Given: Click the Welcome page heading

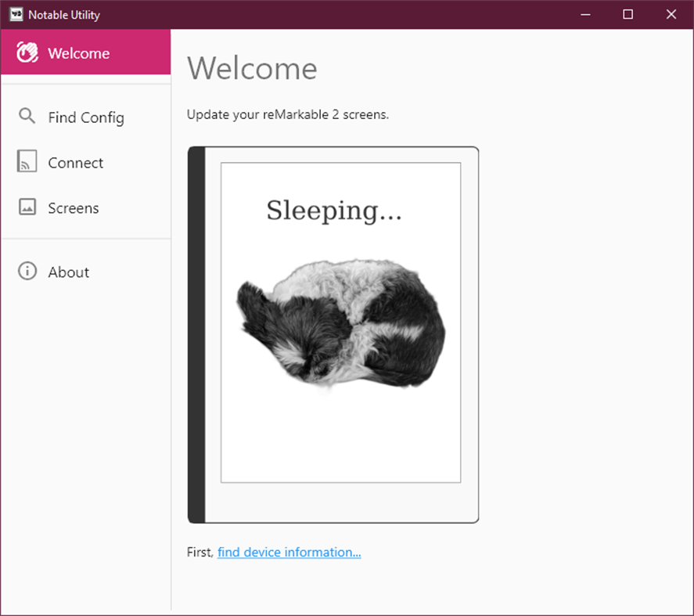Looking at the screenshot, I should (252, 69).
